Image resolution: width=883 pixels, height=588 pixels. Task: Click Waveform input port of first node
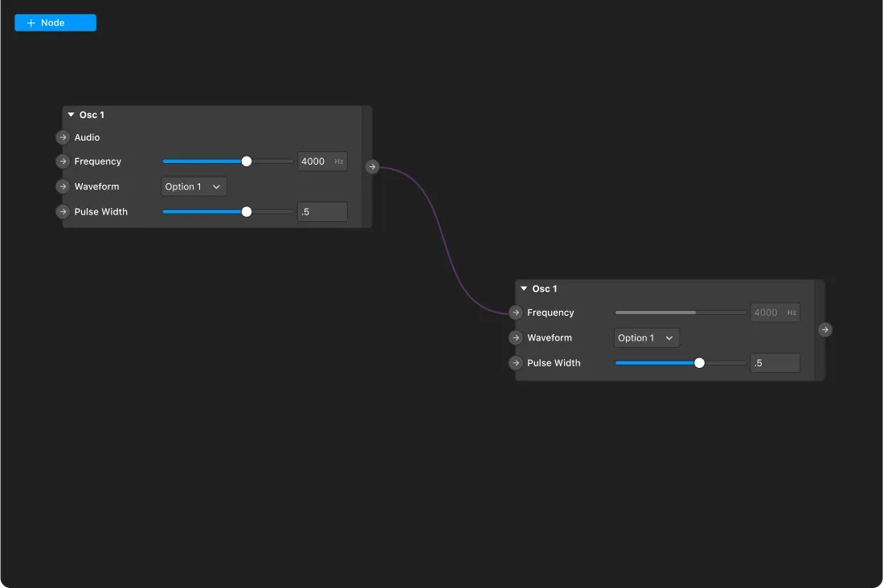coord(63,186)
